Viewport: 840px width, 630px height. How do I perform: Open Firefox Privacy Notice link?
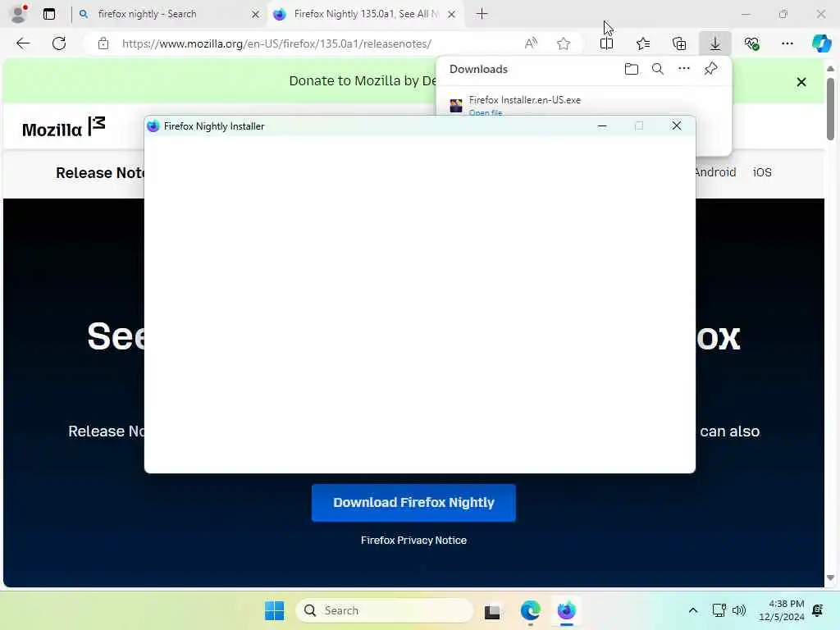pyautogui.click(x=413, y=541)
